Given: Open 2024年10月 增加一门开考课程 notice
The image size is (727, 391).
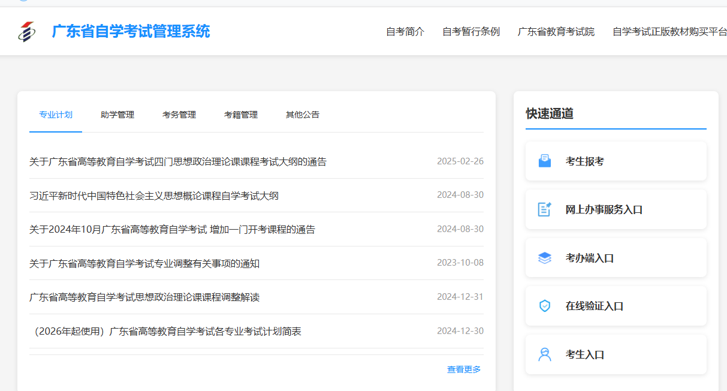Looking at the screenshot, I should pos(172,229).
